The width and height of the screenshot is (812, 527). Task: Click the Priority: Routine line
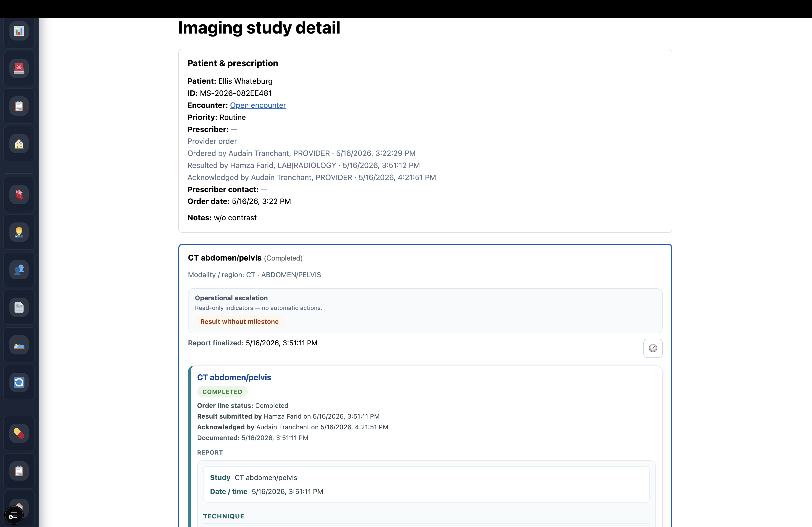[217, 117]
